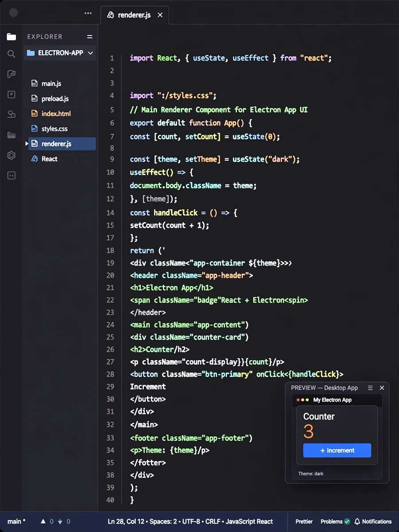Click the Electron App h1 text on line 21

170,288
